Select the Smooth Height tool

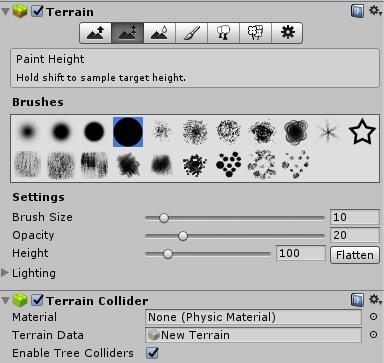159,33
